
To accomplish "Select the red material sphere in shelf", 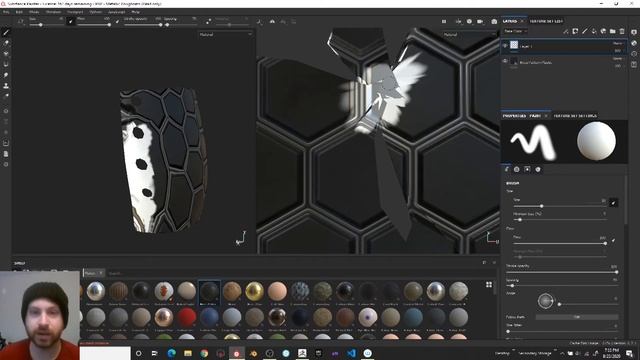I will tap(187, 317).
